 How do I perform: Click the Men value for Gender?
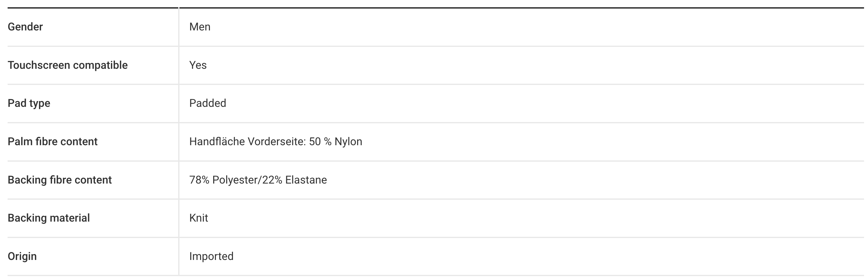click(x=200, y=27)
